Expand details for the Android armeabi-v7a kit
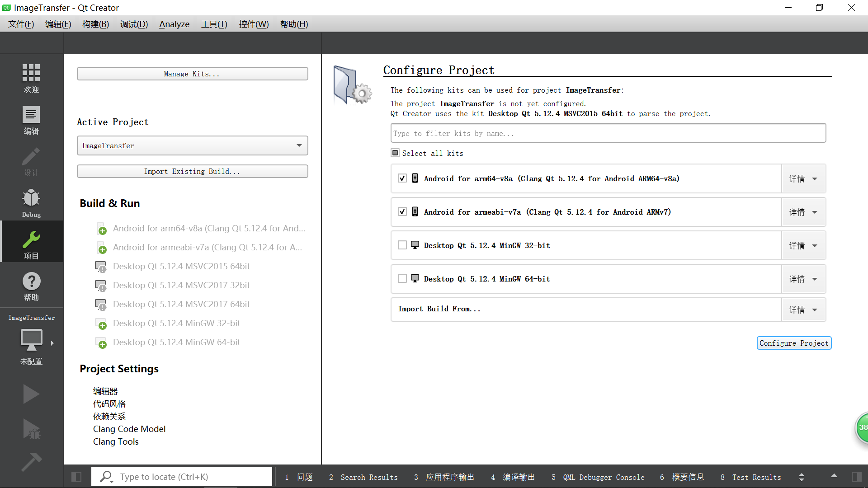This screenshot has width=868, height=488. pyautogui.click(x=803, y=212)
